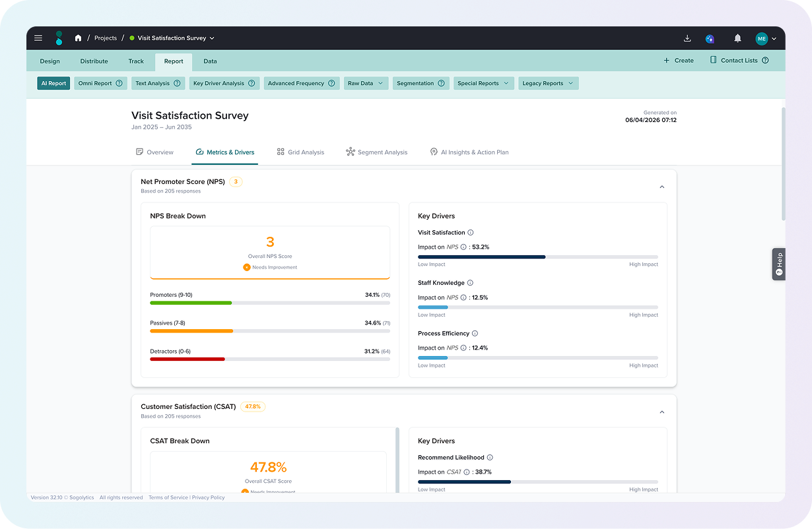Click help icon next to Omni Report
The height and width of the screenshot is (529, 812).
[x=119, y=84]
